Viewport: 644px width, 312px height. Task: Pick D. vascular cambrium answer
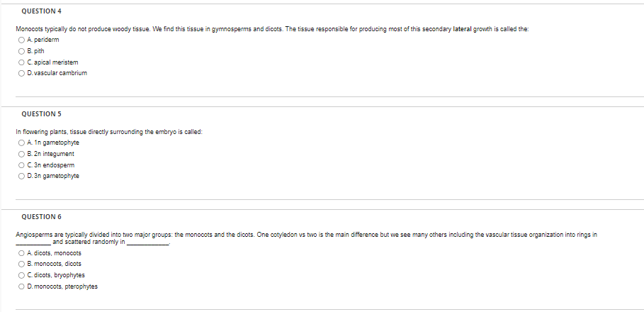click(21, 73)
